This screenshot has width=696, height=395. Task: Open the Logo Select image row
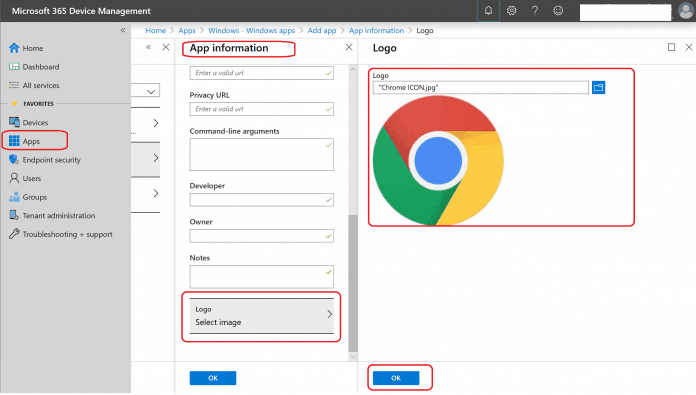pyautogui.click(x=261, y=316)
